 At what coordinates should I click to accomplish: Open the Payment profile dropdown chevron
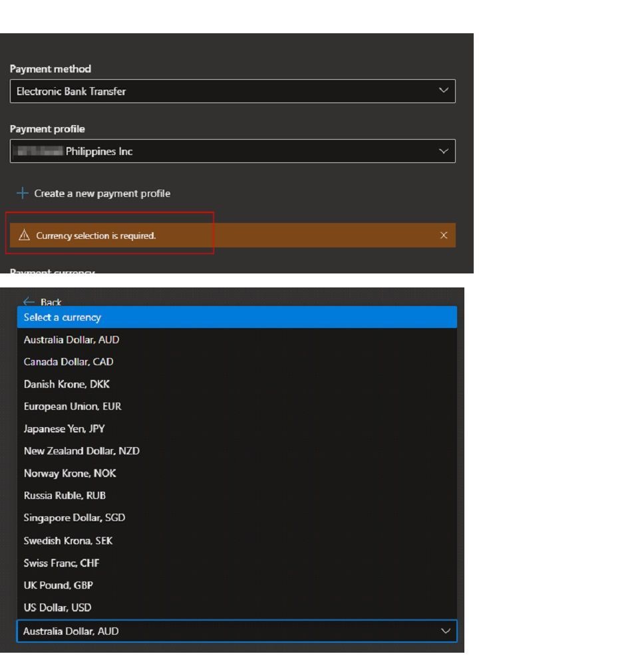point(443,151)
